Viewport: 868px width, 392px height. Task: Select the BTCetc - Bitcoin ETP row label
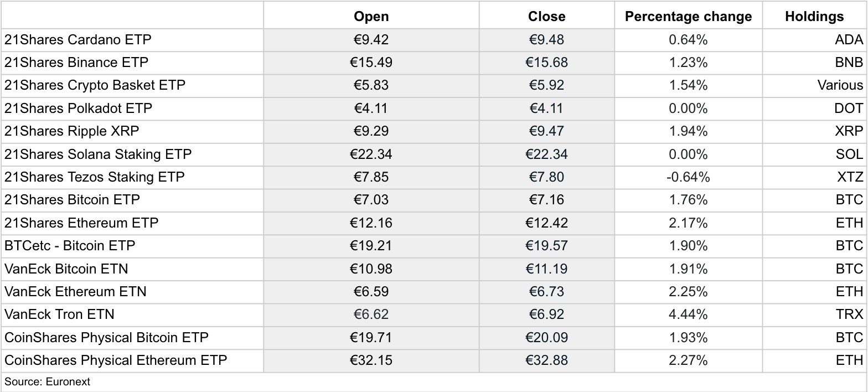pyautogui.click(x=70, y=246)
